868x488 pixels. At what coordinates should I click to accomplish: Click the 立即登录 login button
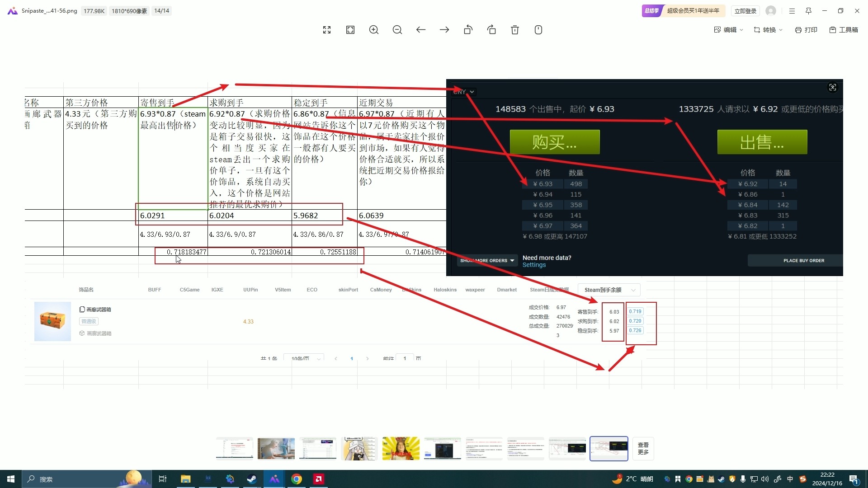745,11
